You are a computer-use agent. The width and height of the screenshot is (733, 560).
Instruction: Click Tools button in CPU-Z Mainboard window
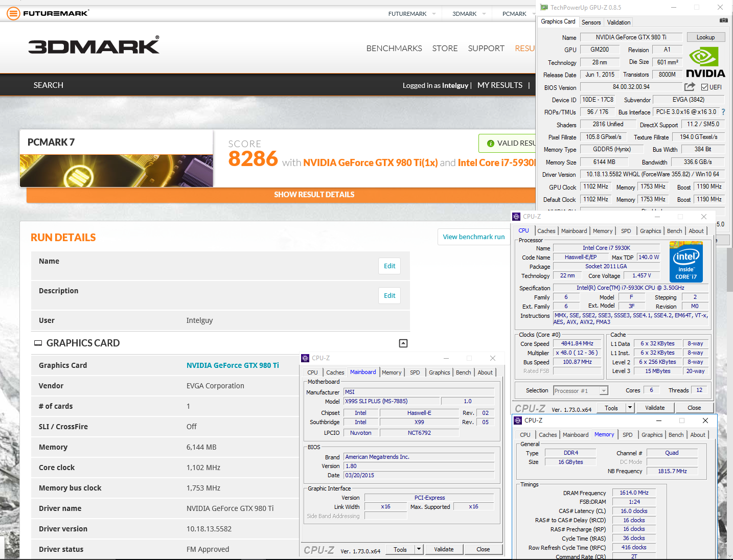pos(400,549)
